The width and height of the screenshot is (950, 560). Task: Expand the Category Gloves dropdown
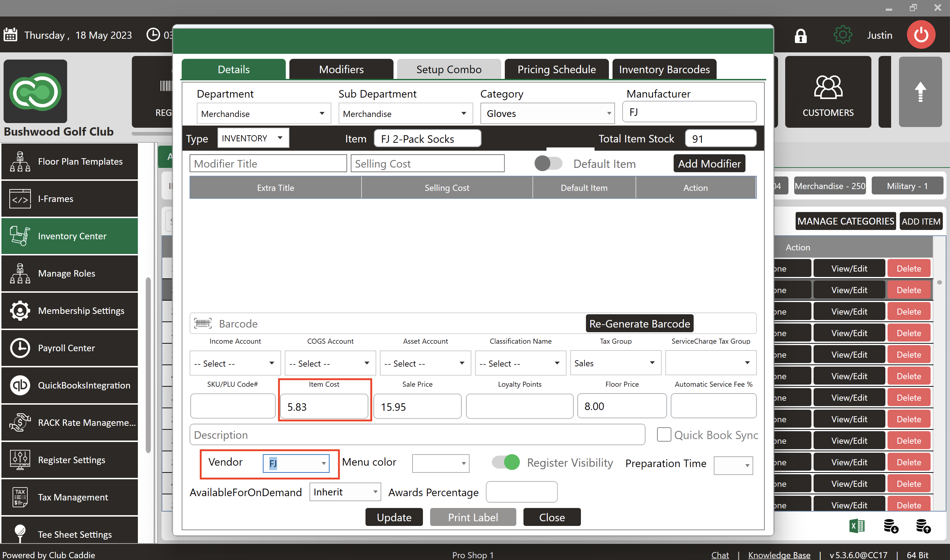[x=609, y=114]
